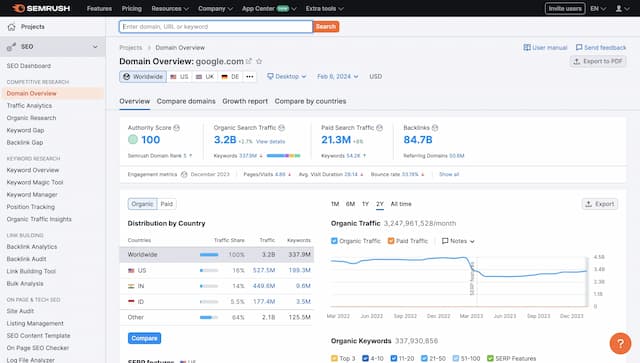The image size is (640, 363).
Task: Toggle Top 3 keywords checkbox
Action: [x=334, y=358]
